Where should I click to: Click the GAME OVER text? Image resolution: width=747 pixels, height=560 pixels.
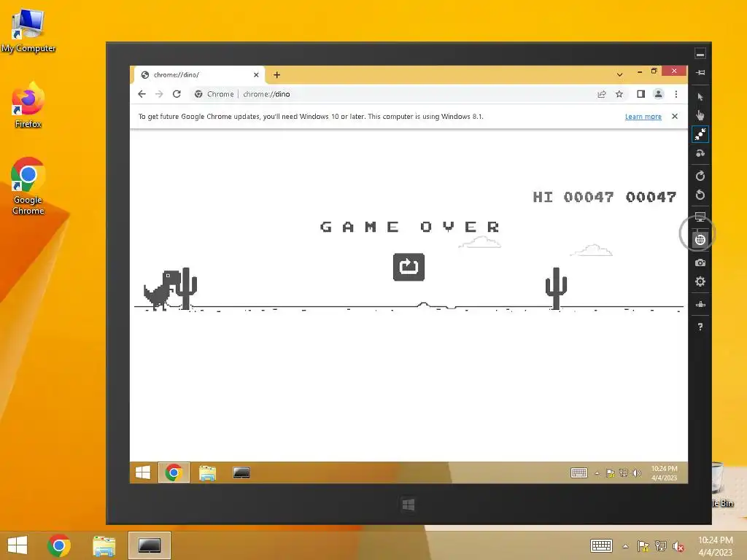point(410,227)
